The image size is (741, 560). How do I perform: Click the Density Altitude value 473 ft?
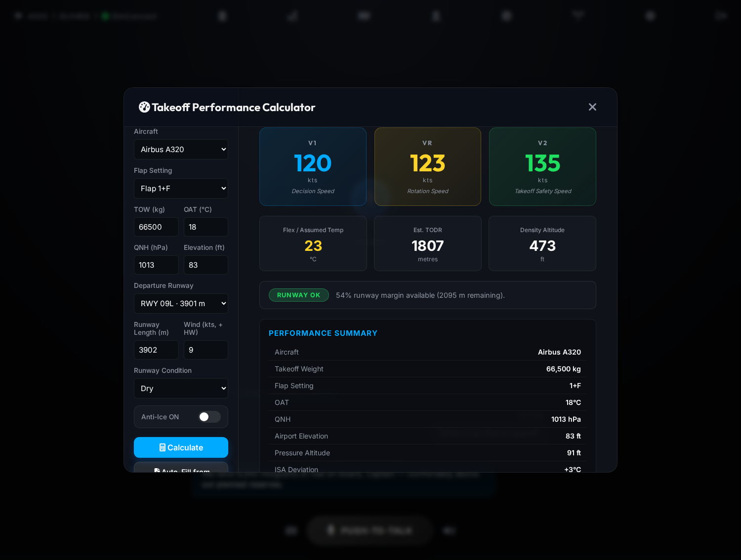[542, 245]
